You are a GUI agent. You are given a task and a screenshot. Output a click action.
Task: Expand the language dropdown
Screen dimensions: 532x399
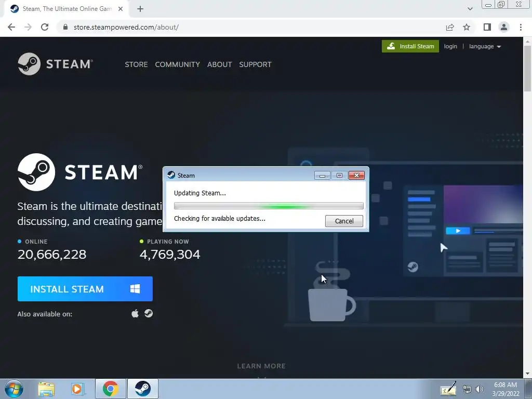pos(485,46)
